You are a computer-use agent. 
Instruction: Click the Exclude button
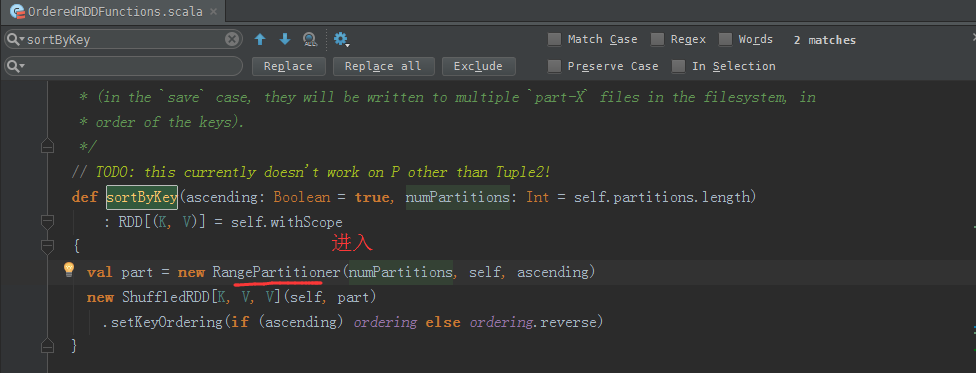pos(478,66)
